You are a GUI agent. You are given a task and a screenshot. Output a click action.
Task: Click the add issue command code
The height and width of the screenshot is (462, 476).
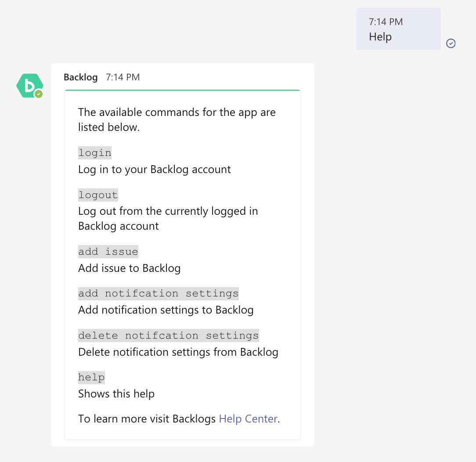point(108,252)
